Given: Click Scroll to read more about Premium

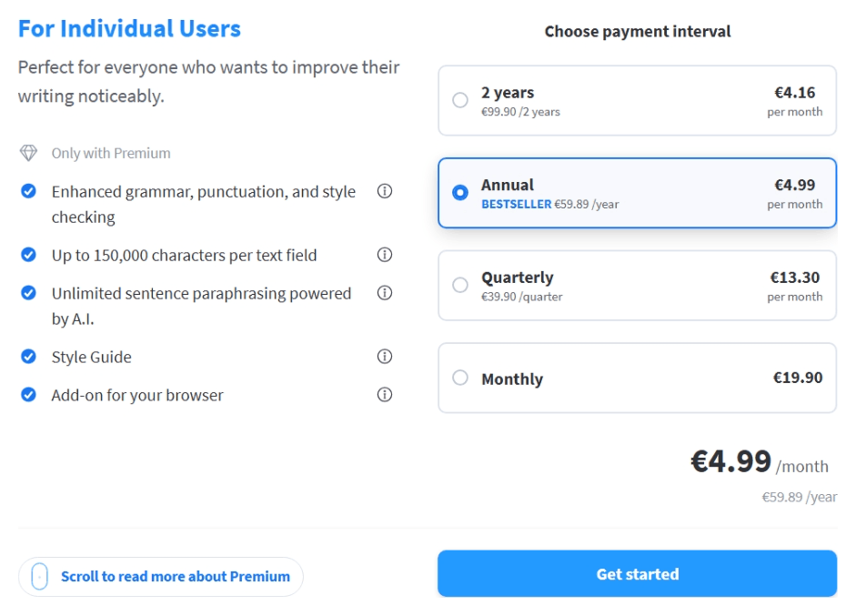Looking at the screenshot, I should tap(176, 576).
